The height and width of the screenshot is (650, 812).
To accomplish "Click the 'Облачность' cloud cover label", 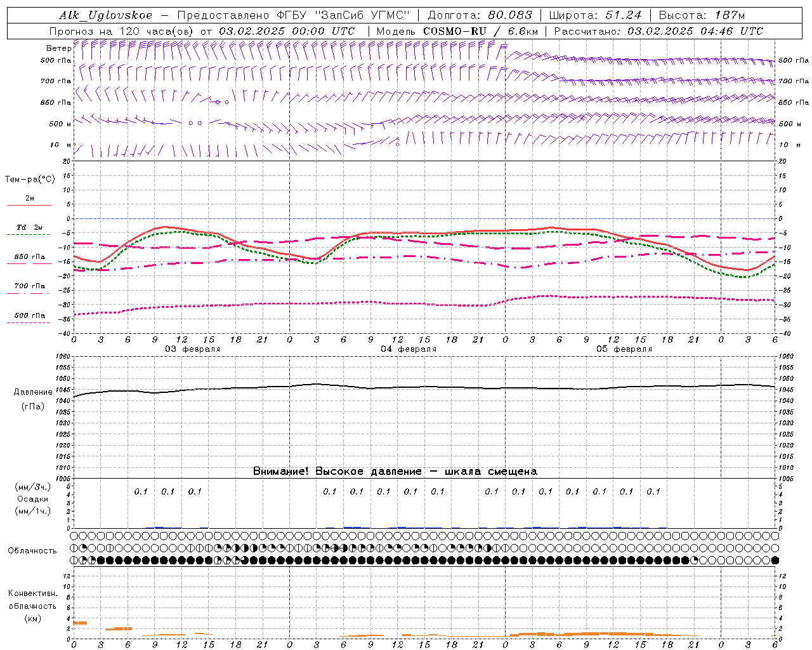I will (x=32, y=551).
